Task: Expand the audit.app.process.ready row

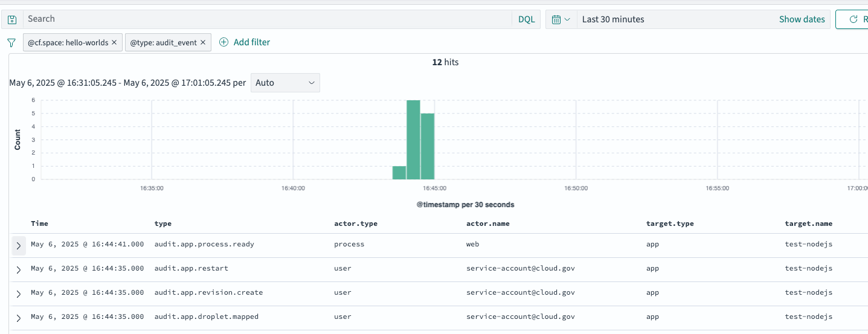Action: coord(19,245)
